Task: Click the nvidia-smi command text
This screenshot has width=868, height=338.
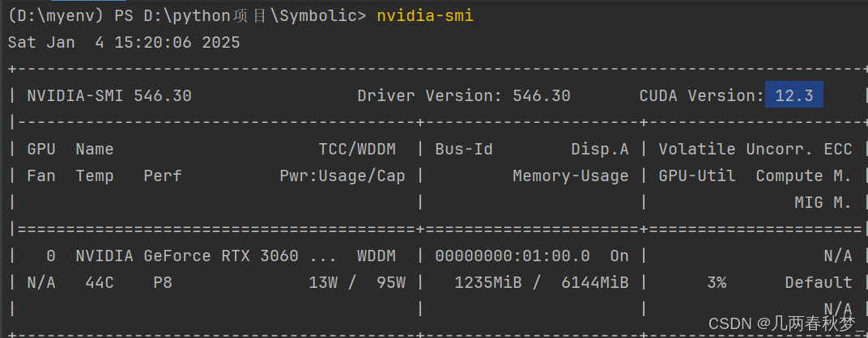Action: (425, 16)
